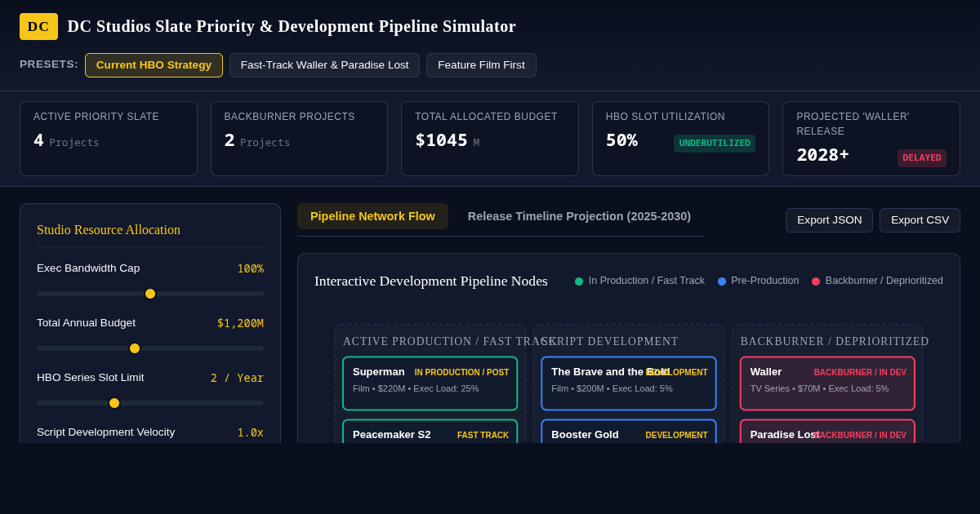The height and width of the screenshot is (514, 980).
Task: Click the $1,200M annual budget value
Action: [240, 323]
